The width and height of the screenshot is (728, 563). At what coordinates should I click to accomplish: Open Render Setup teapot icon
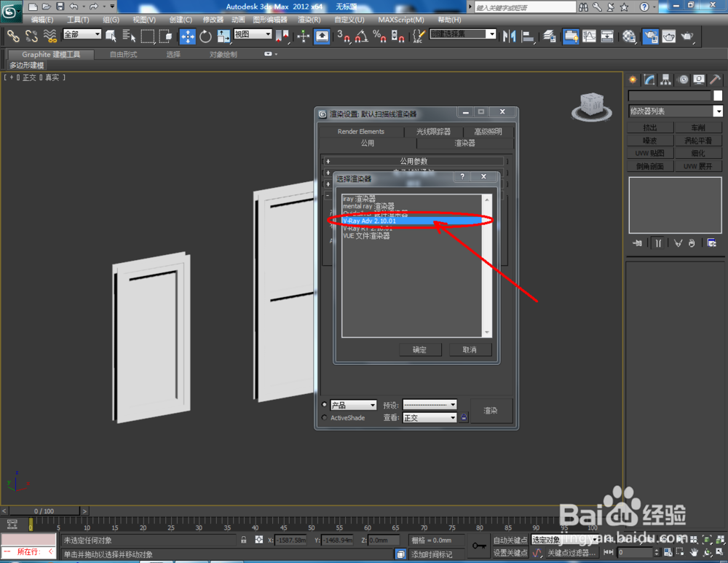(x=650, y=36)
